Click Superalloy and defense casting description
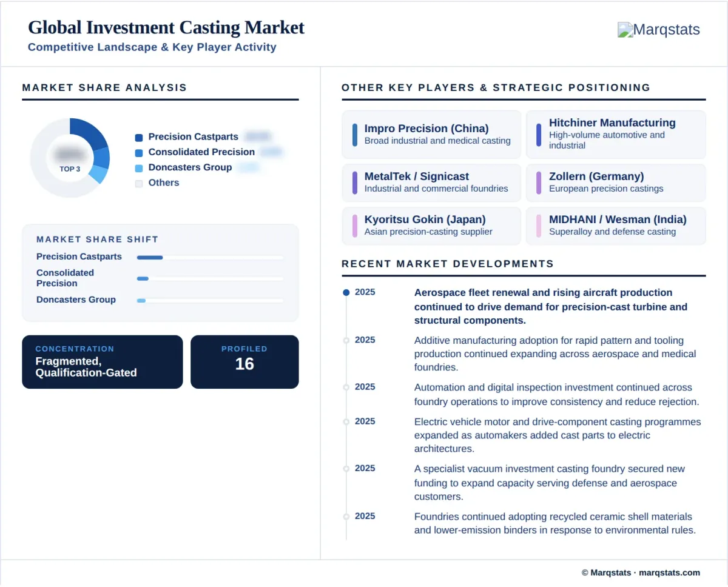The height and width of the screenshot is (587, 728). click(x=612, y=232)
